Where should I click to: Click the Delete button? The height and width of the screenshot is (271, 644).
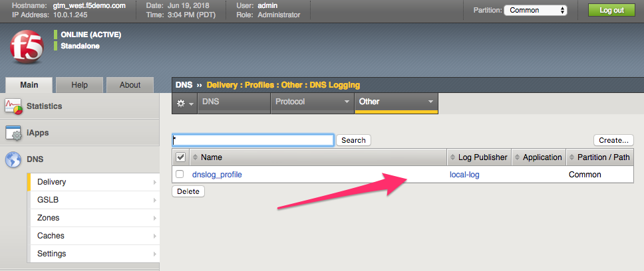(x=188, y=191)
